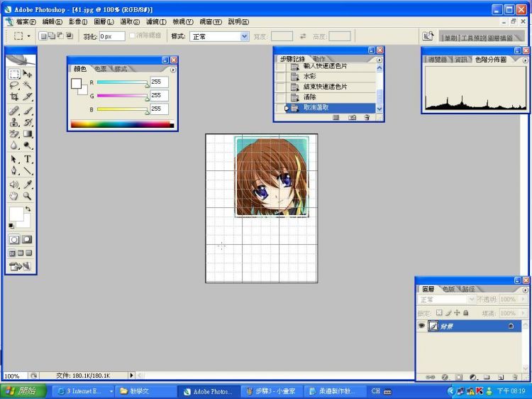Click the Windows 開始 Start button
This screenshot has width=532, height=399.
(x=23, y=391)
